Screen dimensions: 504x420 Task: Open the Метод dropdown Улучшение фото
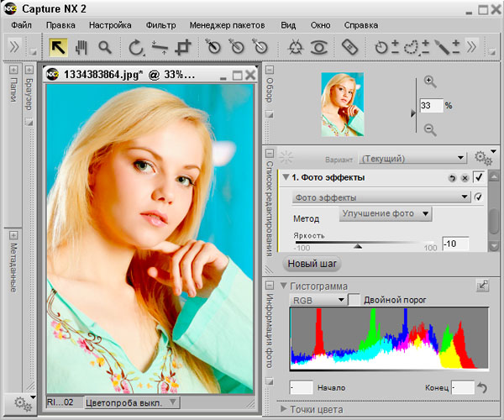tap(386, 214)
